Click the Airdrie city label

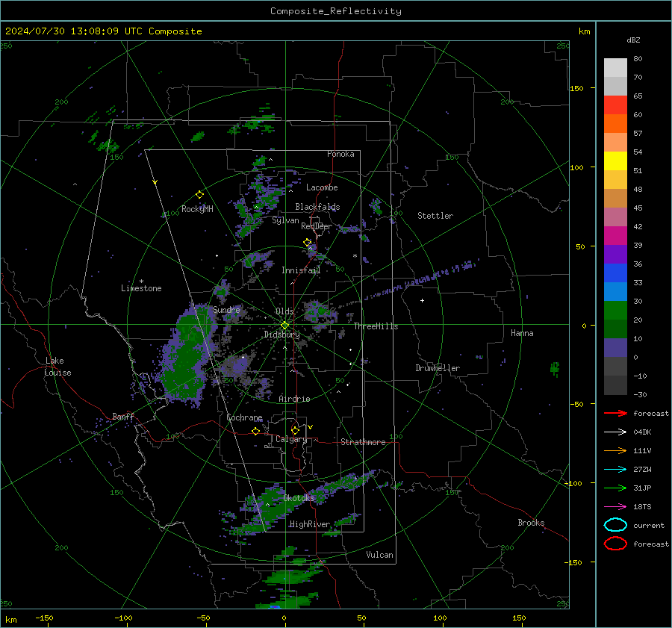294,399
